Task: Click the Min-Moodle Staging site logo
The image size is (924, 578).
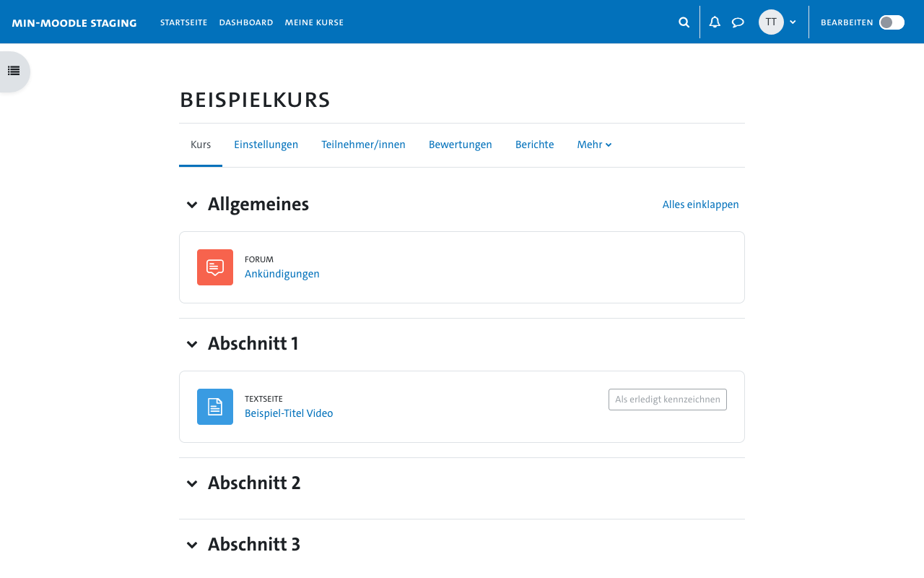Action: (x=74, y=23)
